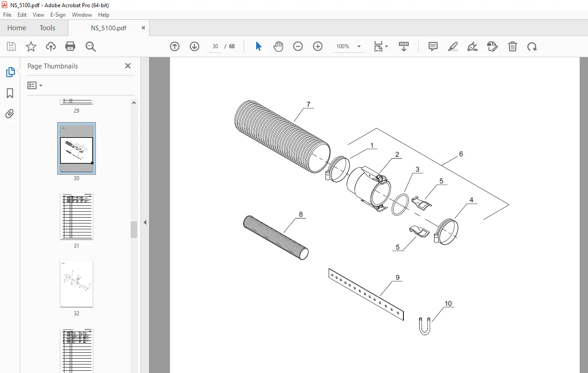The width and height of the screenshot is (588, 373).
Task: Add the document to starred files
Action: tap(31, 46)
